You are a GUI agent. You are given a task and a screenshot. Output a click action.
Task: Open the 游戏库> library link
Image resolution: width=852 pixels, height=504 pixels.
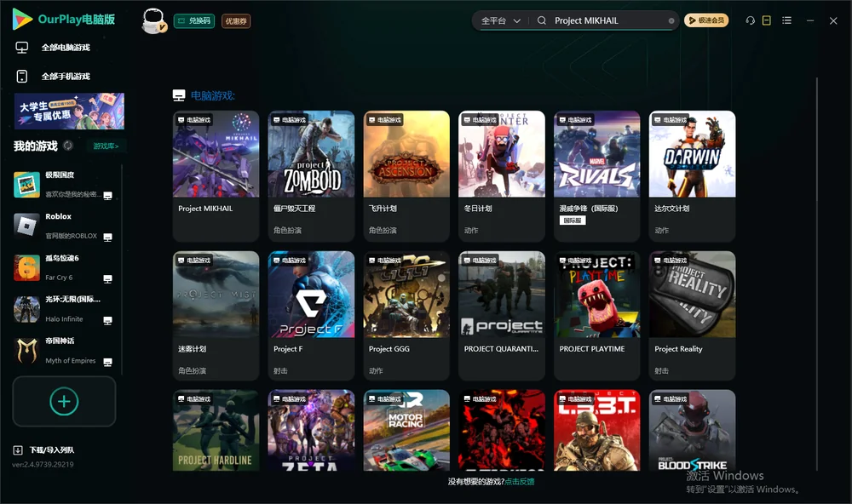[106, 146]
